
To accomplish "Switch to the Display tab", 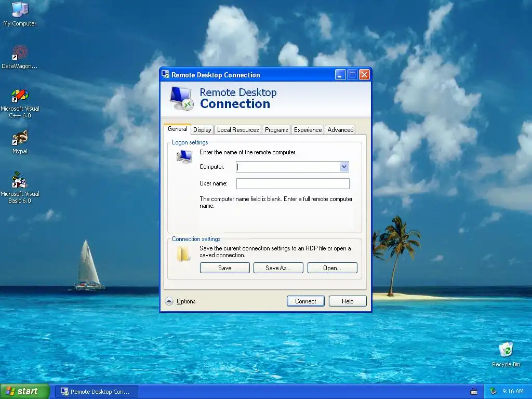I will click(202, 129).
